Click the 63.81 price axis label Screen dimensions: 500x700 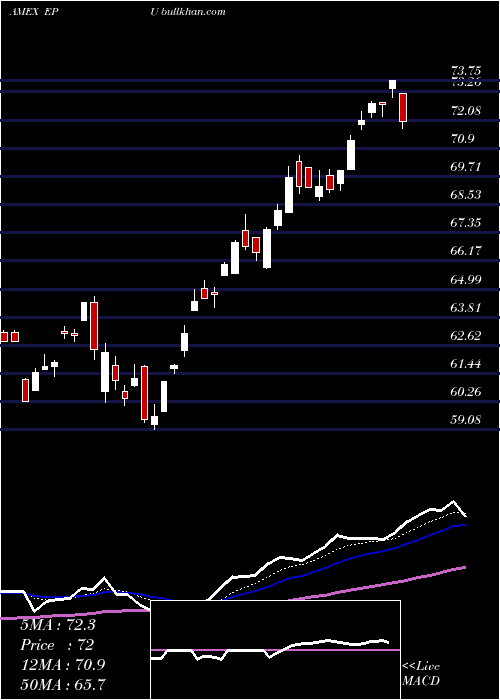(467, 308)
